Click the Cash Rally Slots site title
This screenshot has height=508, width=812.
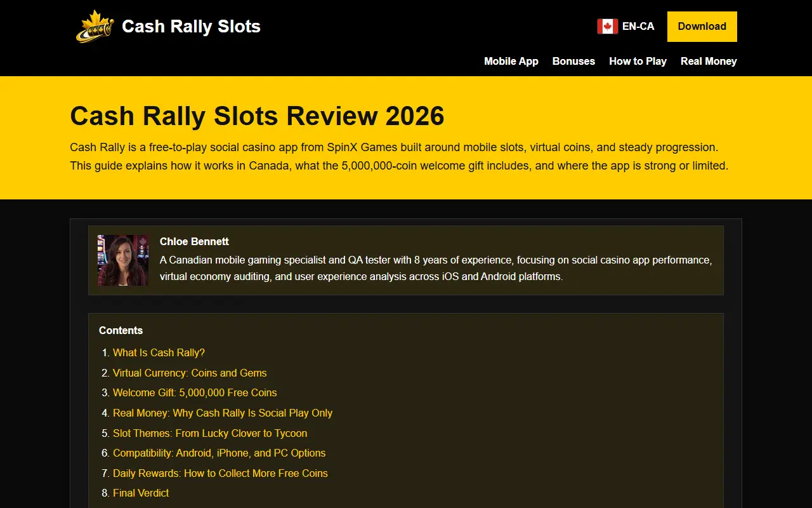pos(191,27)
